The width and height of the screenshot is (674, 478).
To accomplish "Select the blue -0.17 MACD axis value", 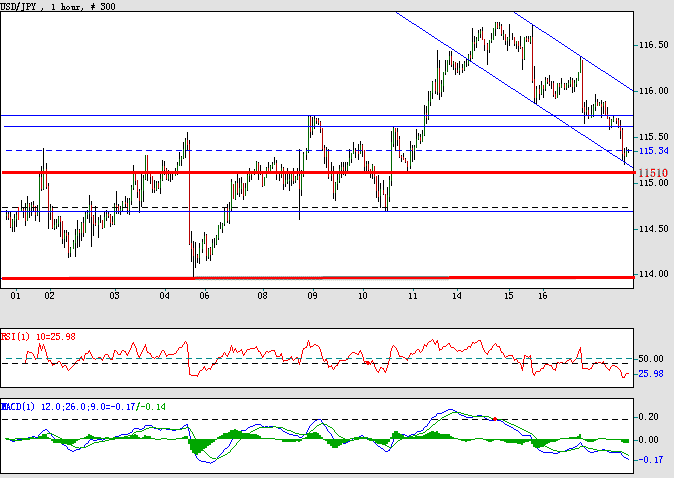I will pos(650,460).
